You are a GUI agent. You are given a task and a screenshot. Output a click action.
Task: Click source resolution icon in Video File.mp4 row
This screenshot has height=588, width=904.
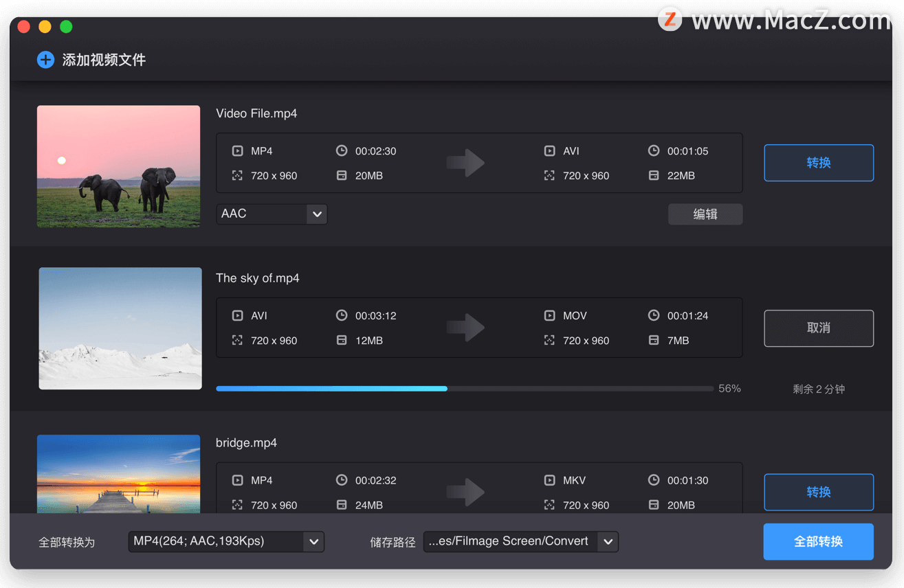pyautogui.click(x=237, y=176)
